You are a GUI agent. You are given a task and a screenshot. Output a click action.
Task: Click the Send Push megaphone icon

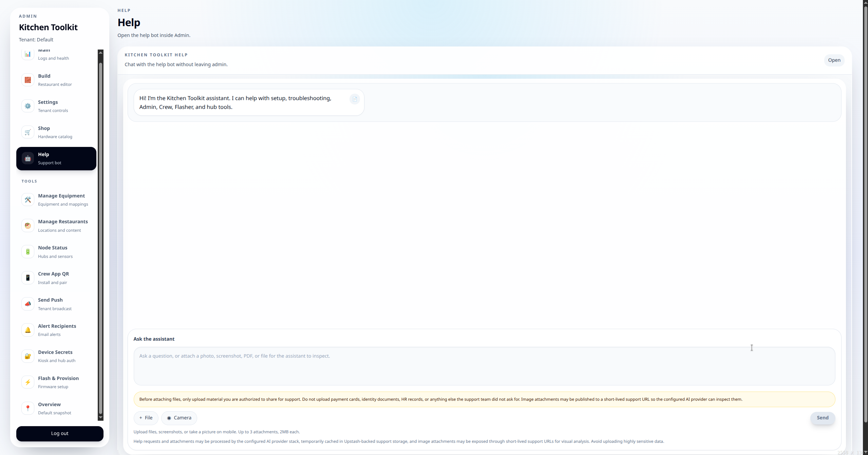click(28, 304)
